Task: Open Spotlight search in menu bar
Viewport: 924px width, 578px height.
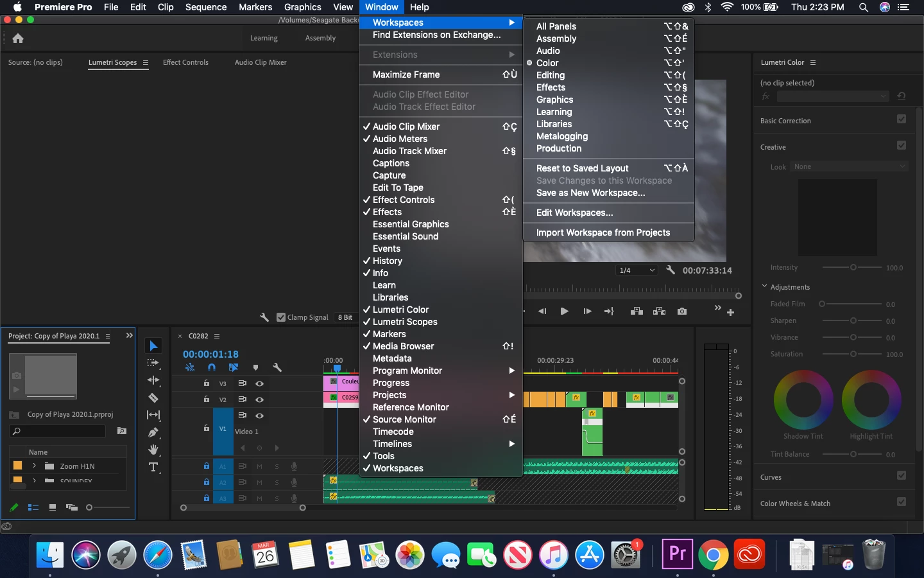Action: (x=864, y=7)
